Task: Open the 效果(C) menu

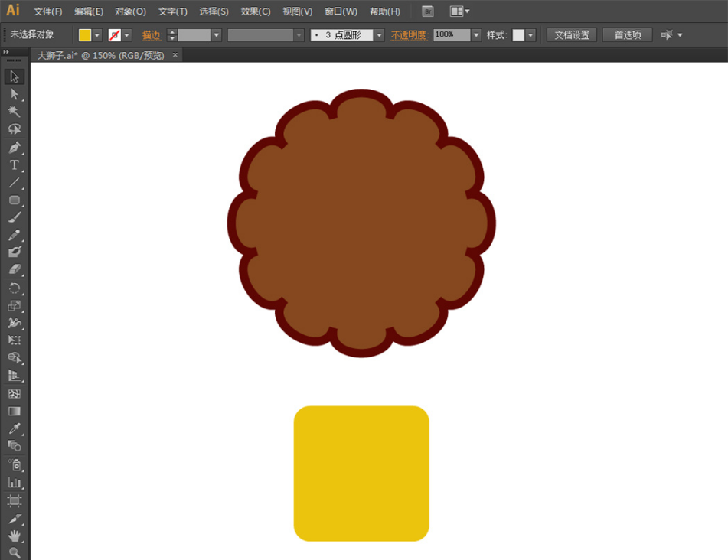Action: [255, 11]
